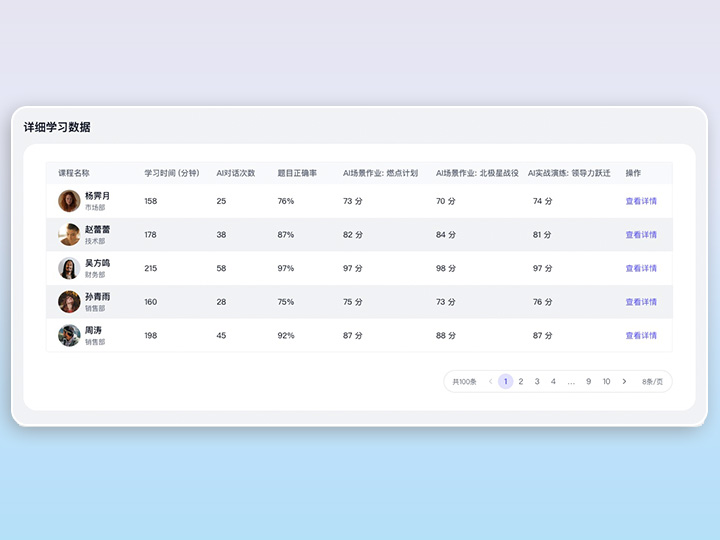This screenshot has height=540, width=720.
Task: Click the accuracy value 76%
Action: 286,201
